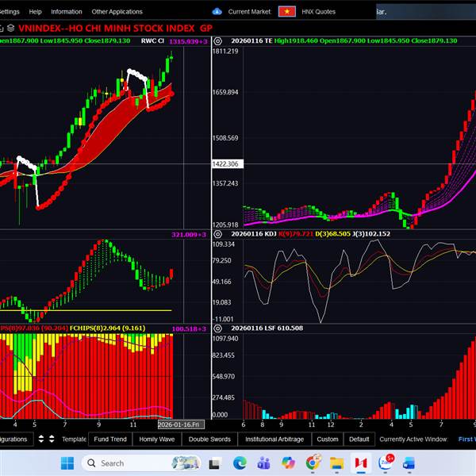Switch to Double Swords template

(209, 439)
